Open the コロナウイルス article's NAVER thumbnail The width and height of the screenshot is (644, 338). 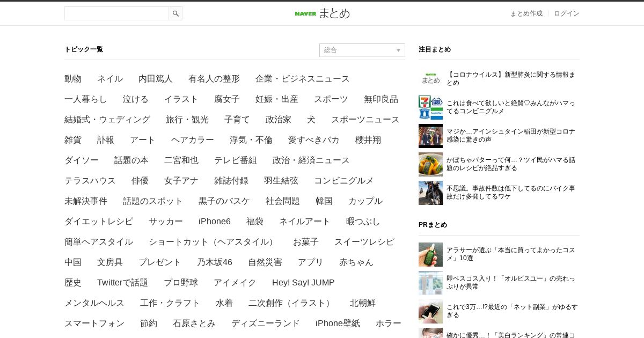(x=430, y=79)
